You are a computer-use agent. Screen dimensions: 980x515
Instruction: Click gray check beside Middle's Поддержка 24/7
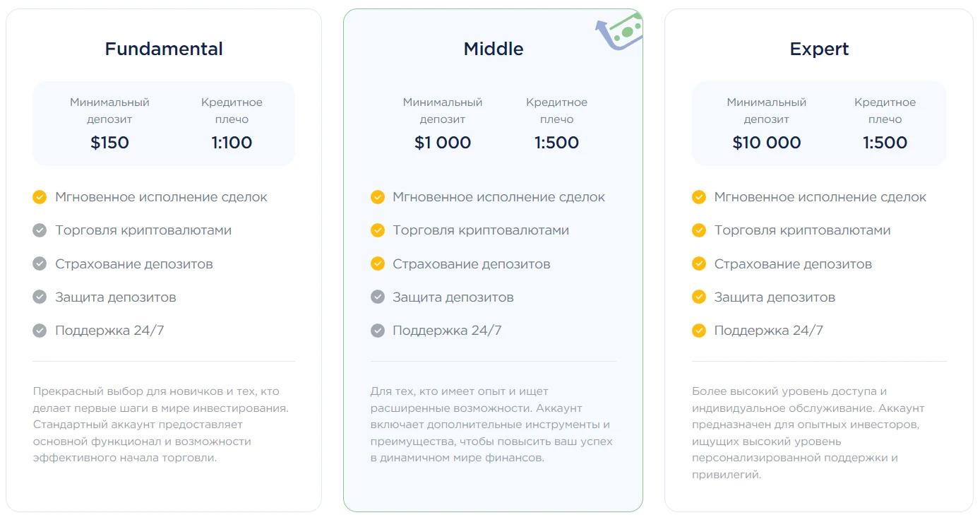(x=378, y=330)
